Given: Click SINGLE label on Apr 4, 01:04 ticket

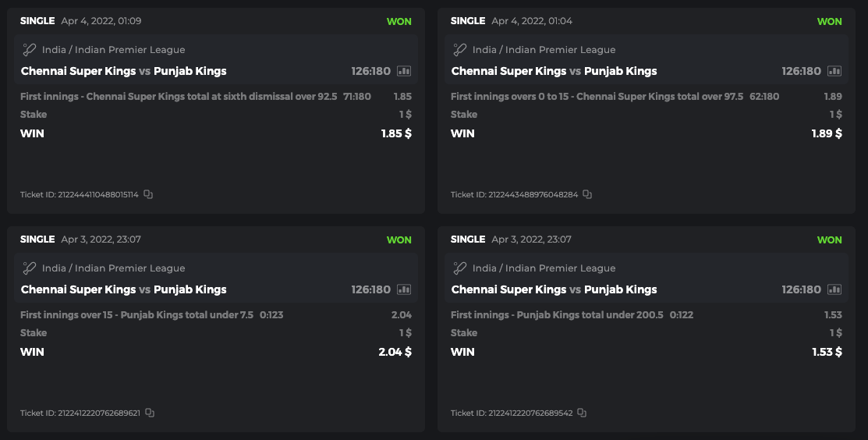Looking at the screenshot, I should 468,21.
